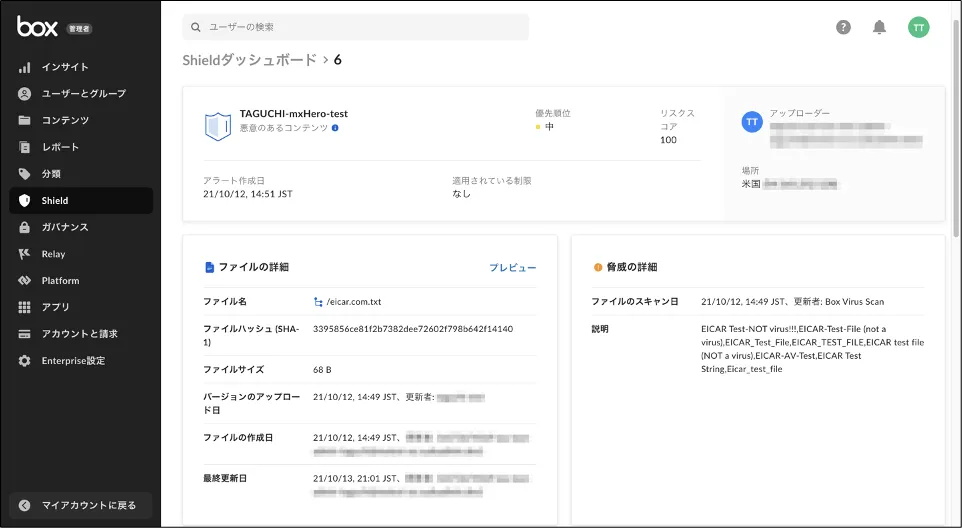
Task: Click the blue TT uploader avatar
Action: click(752, 121)
